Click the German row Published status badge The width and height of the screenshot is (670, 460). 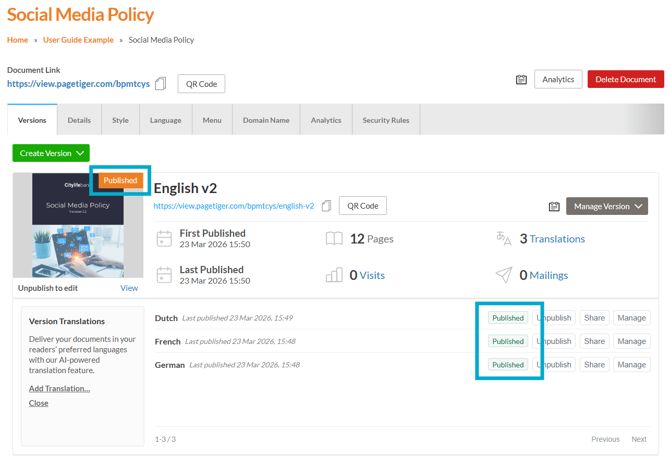tap(508, 365)
